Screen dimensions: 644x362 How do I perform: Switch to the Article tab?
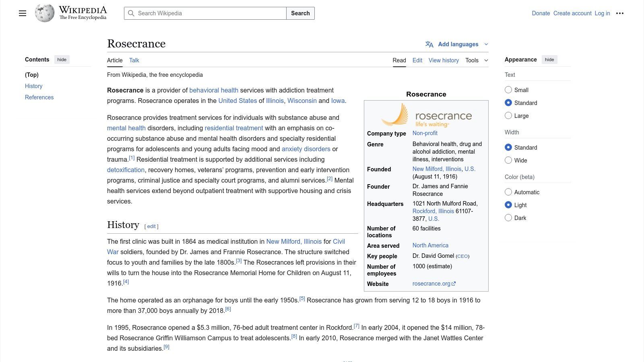pos(115,60)
